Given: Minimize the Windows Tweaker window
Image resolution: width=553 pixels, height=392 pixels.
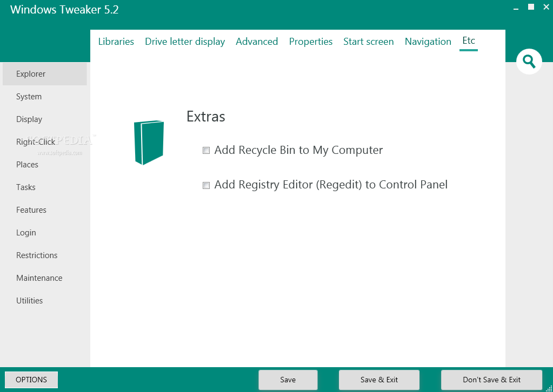Looking at the screenshot, I should 516,8.
